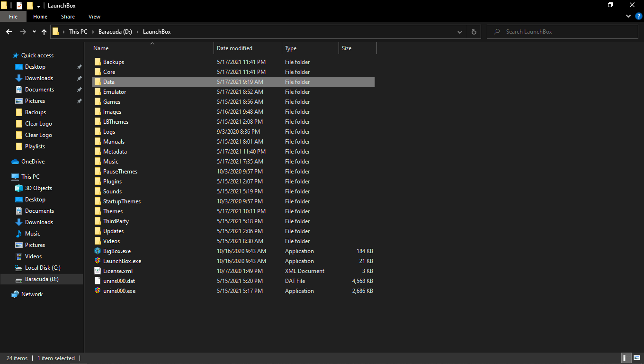Select Baracuda (D:) in navigation pane
This screenshot has width=644, height=364.
point(42,279)
